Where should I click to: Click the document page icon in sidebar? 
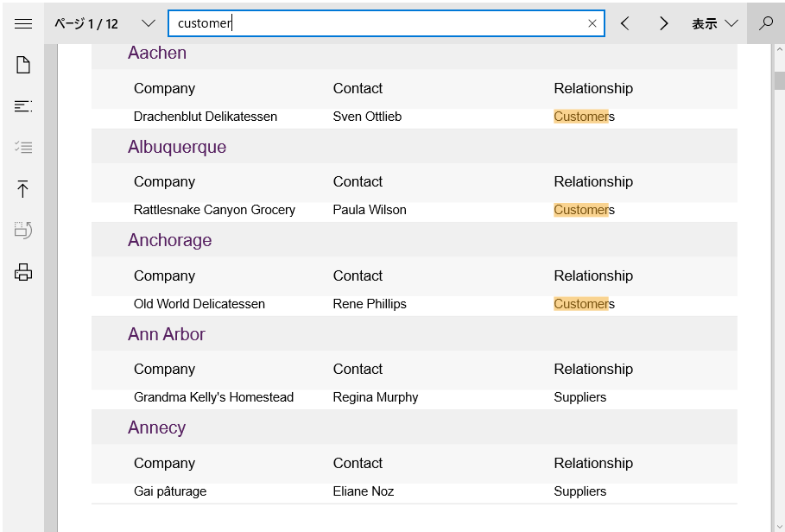[23, 65]
